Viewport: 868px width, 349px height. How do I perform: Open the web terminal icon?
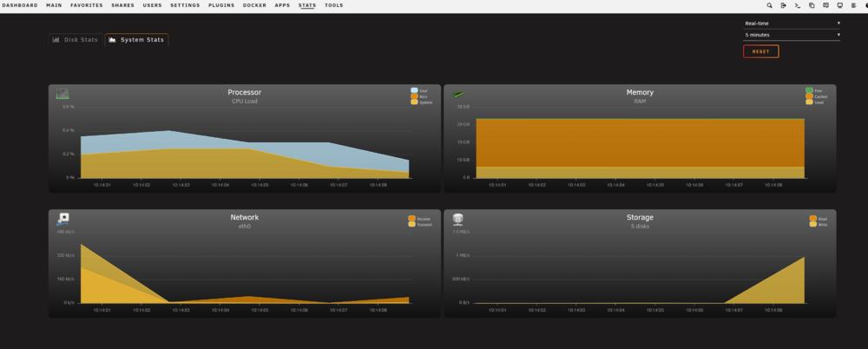click(797, 5)
